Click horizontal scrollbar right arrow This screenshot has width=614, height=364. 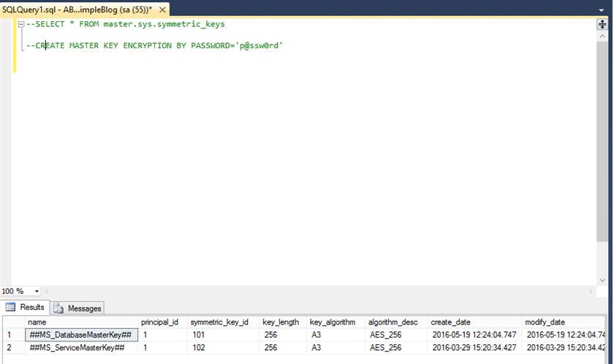click(591, 291)
